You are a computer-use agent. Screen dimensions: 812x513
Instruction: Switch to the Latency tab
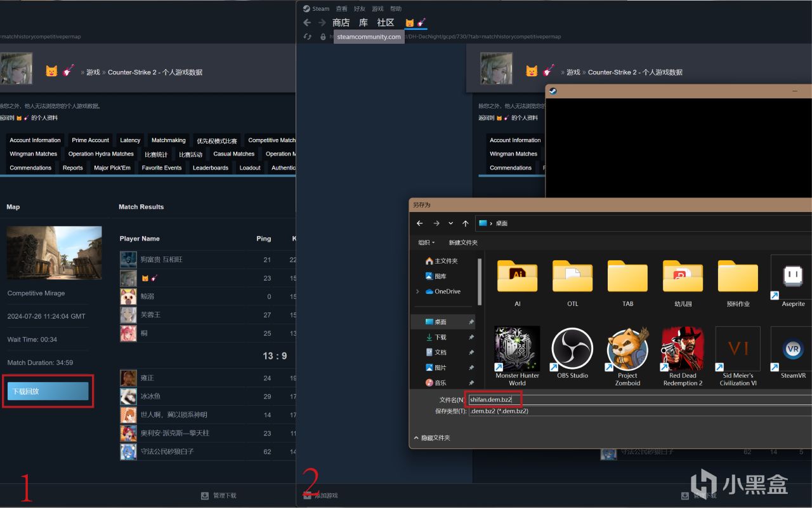pyautogui.click(x=130, y=140)
